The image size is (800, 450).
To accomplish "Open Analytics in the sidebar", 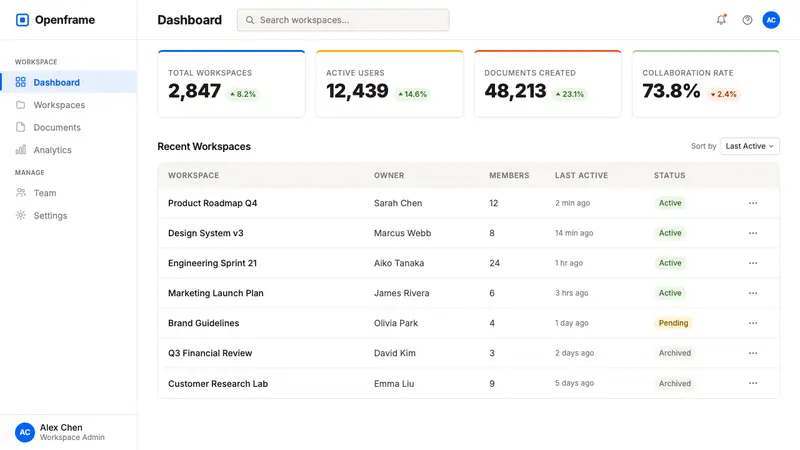I will coord(68,149).
